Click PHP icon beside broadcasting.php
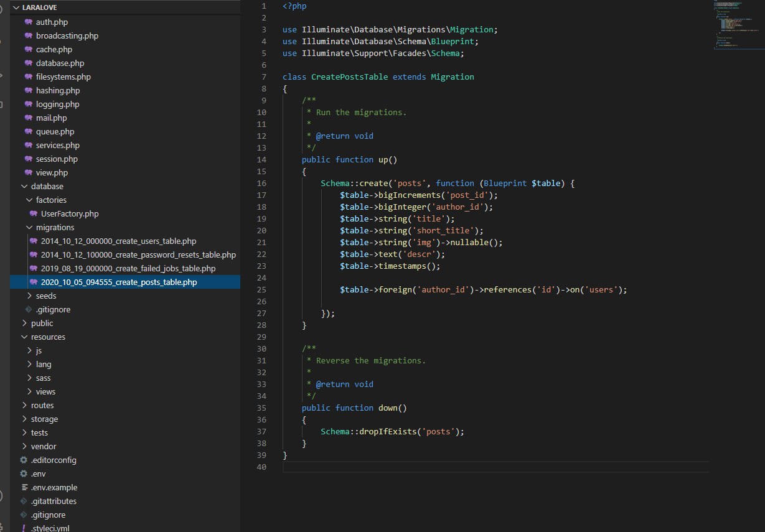This screenshot has width=765, height=532. [29, 35]
